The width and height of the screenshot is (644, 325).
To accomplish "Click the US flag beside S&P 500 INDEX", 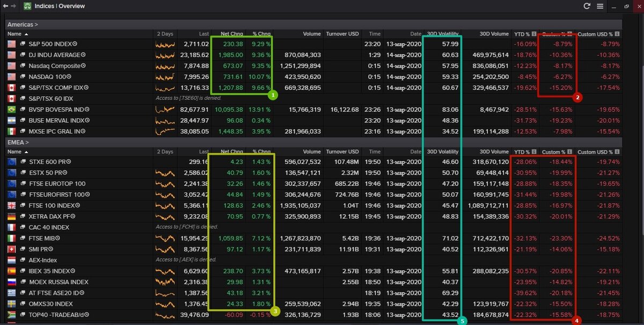I will [x=11, y=44].
